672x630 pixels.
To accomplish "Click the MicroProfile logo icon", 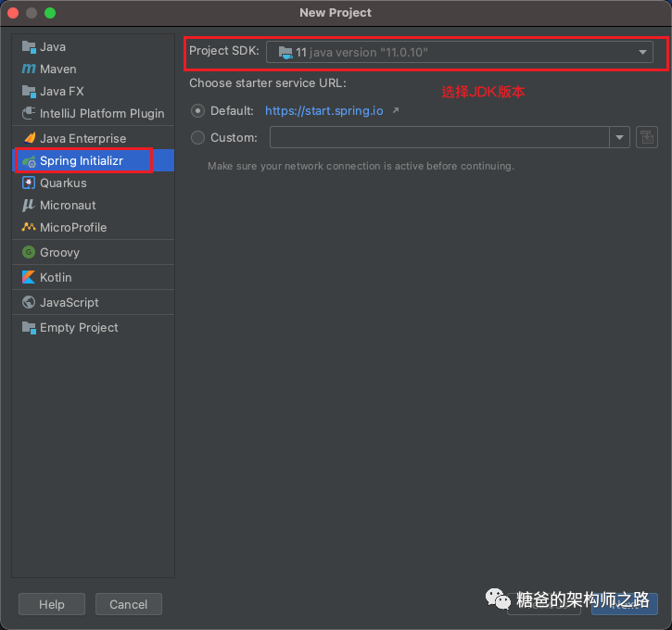I will 29,227.
